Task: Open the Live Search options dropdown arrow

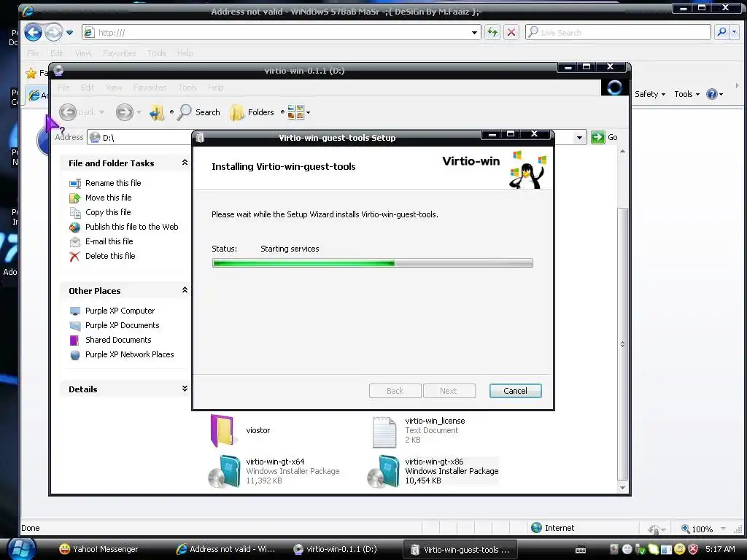Action: (734, 32)
